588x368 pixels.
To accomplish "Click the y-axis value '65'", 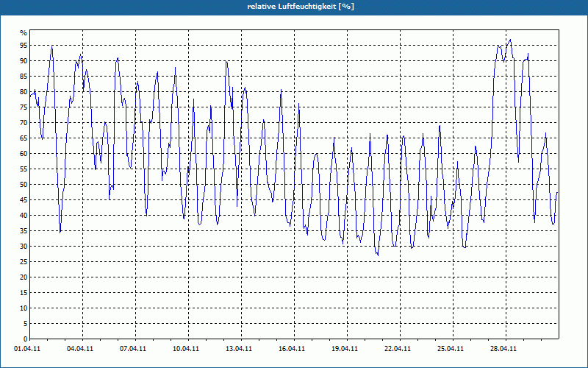I will [24, 138].
